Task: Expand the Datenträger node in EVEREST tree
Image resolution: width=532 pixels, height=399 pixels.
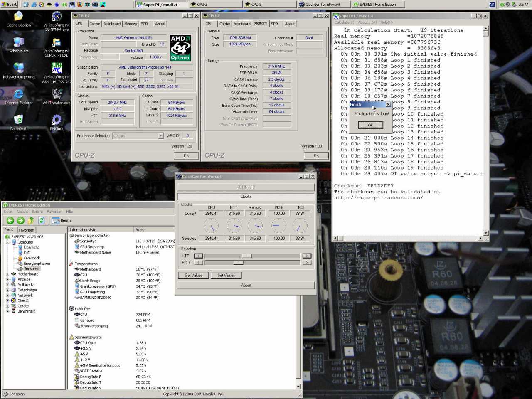Action: point(7,290)
